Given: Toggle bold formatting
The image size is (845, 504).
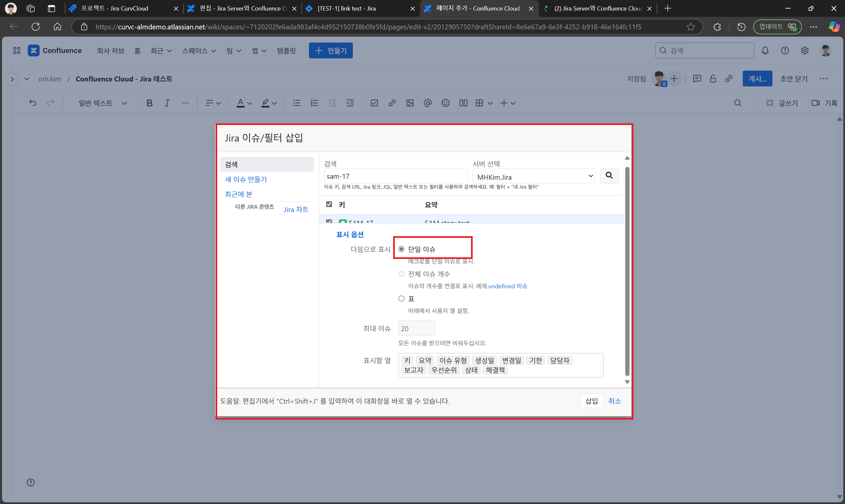Looking at the screenshot, I should pyautogui.click(x=149, y=103).
